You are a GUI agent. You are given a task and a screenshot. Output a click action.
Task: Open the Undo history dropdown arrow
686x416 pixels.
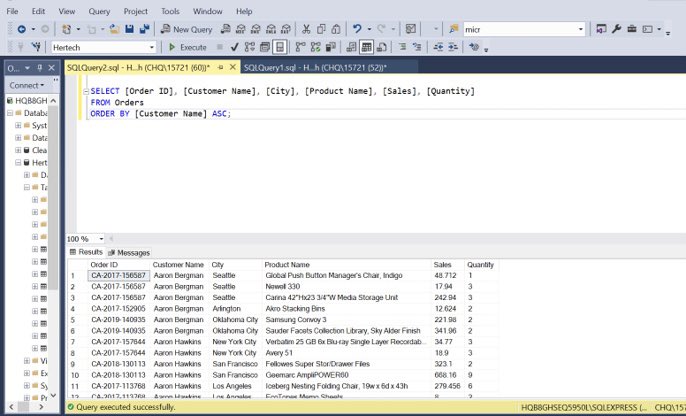coord(369,29)
